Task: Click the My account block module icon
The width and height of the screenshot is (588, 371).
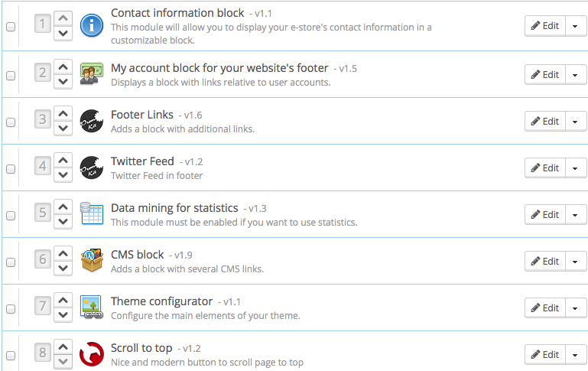Action: [x=92, y=73]
